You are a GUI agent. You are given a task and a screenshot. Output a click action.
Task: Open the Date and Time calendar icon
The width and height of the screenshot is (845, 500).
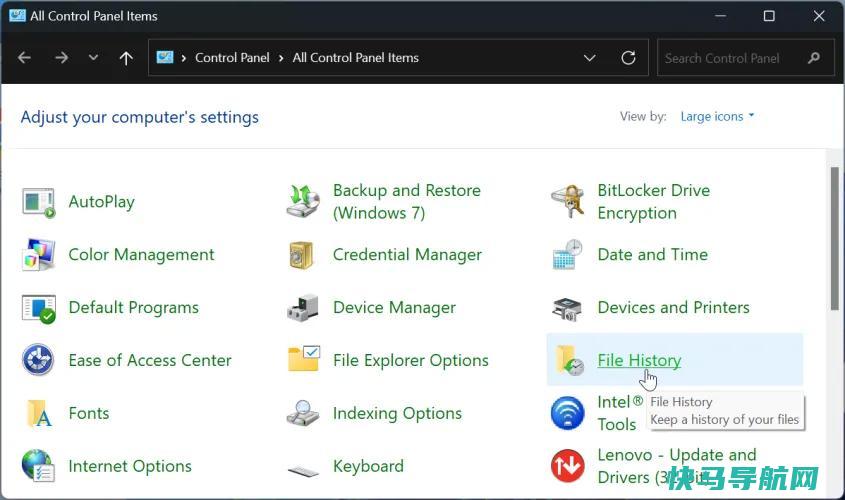567,254
